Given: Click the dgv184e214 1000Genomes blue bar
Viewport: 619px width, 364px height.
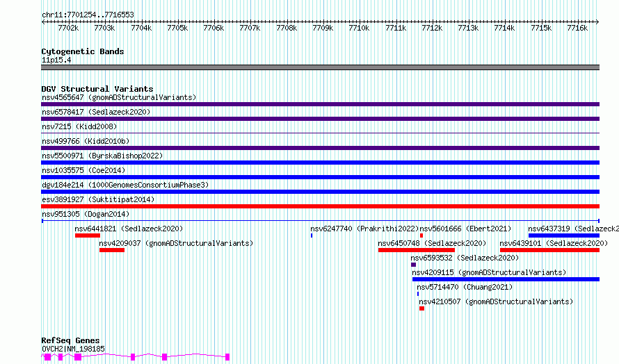Looking at the screenshot, I should tap(320, 192).
